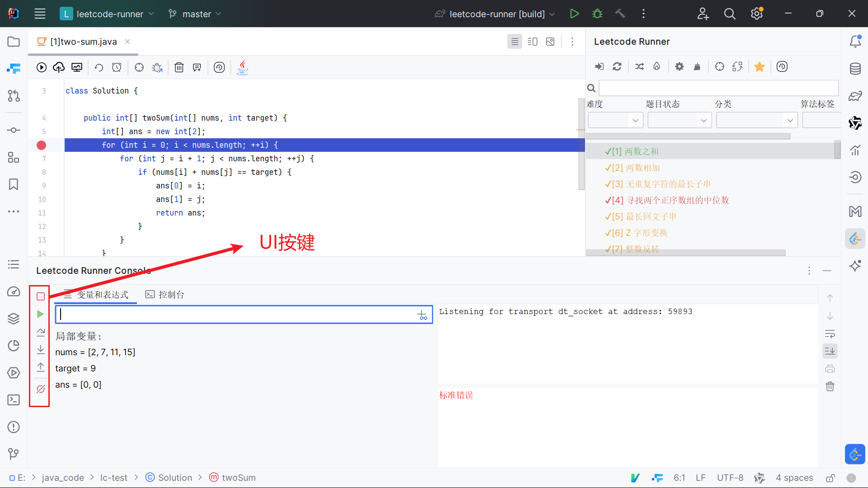Open the 难度 difficulty dropdown
This screenshot has height=488, width=868.
pos(615,120)
